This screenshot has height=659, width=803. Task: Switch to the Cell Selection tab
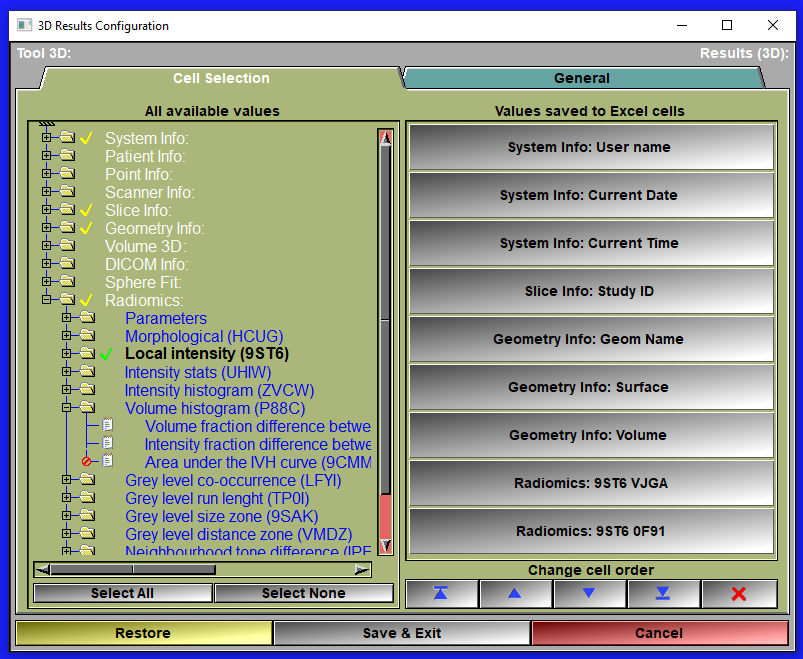[x=221, y=78]
